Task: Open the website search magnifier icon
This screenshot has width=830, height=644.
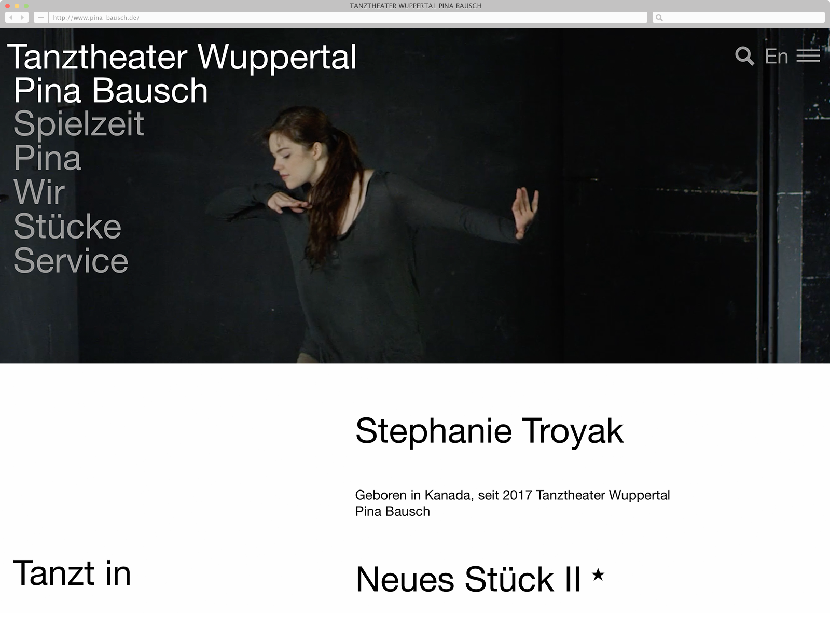Action: click(x=744, y=55)
